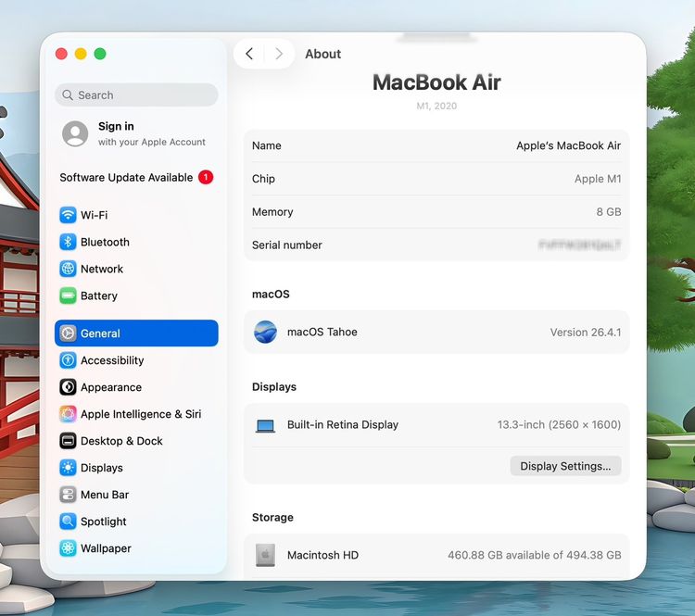Click the Macintosh HD label
Image resolution: width=695 pixels, height=616 pixels.
322,555
